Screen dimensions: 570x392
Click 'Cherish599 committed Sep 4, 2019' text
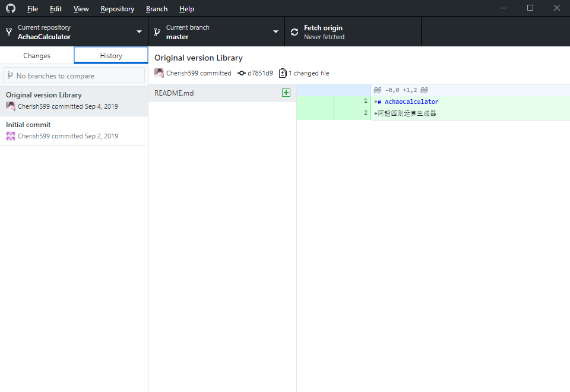tap(68, 106)
